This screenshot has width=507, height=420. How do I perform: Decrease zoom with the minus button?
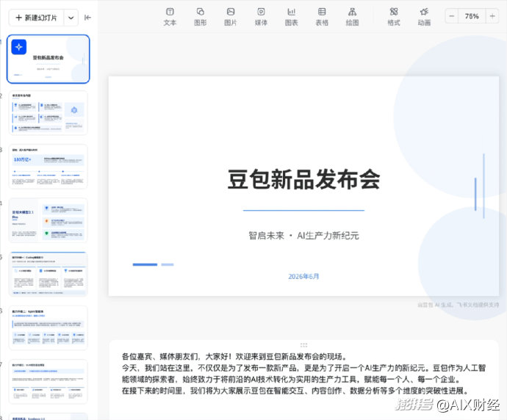(452, 16)
